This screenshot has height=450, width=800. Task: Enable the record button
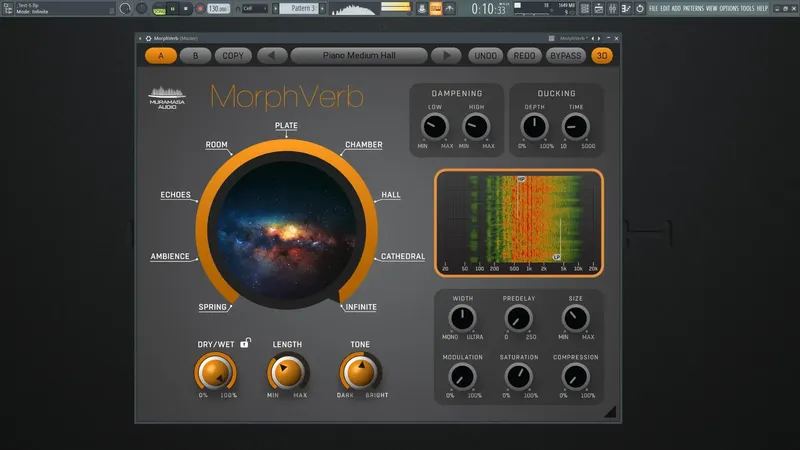[201, 9]
